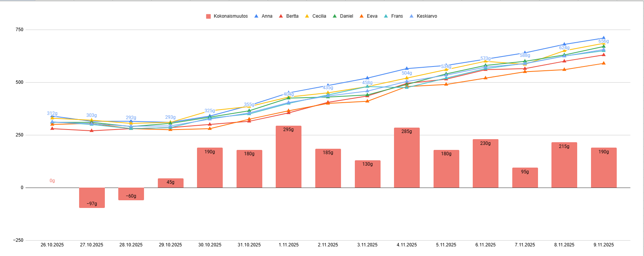
Task: Click the Frans teal triangle legend marker
Action: 386,16
